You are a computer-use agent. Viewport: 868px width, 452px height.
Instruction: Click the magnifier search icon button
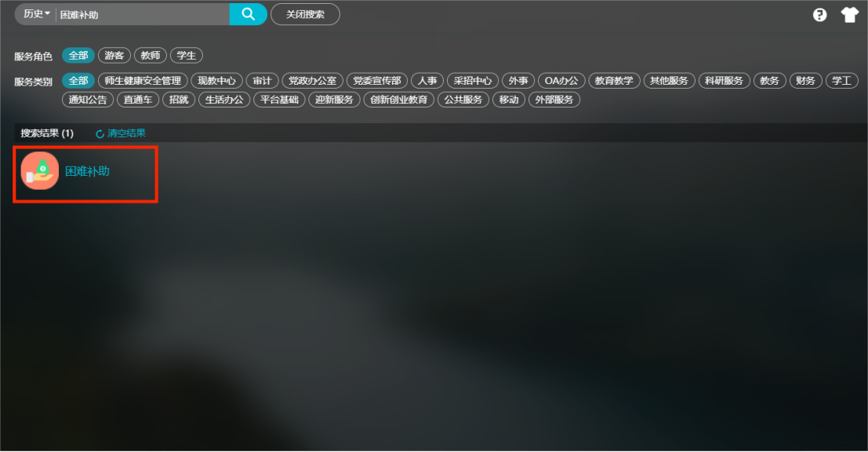tap(248, 14)
